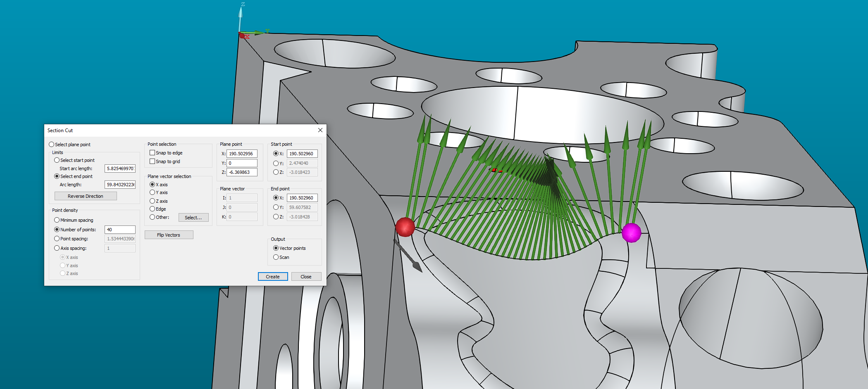
Task: Click the Start point X value field
Action: 302,154
